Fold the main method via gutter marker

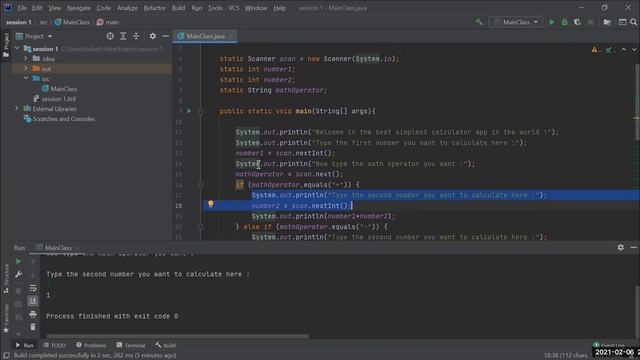[x=200, y=111]
